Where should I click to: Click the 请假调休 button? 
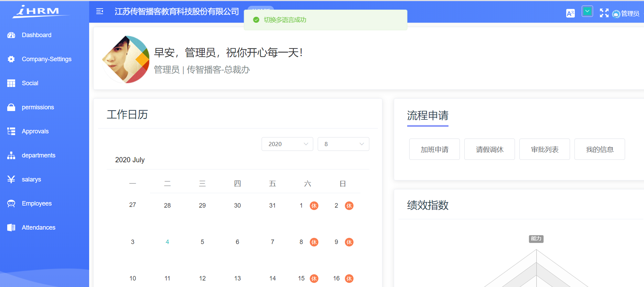pyautogui.click(x=489, y=149)
